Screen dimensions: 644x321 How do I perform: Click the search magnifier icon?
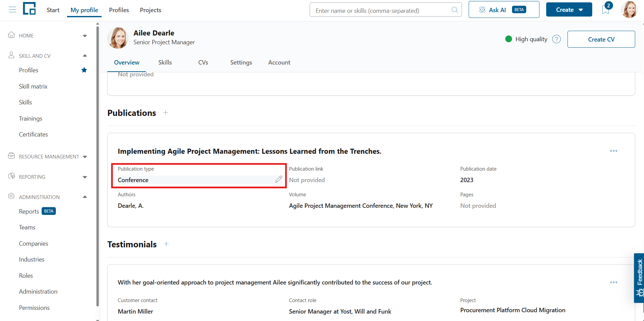455,10
